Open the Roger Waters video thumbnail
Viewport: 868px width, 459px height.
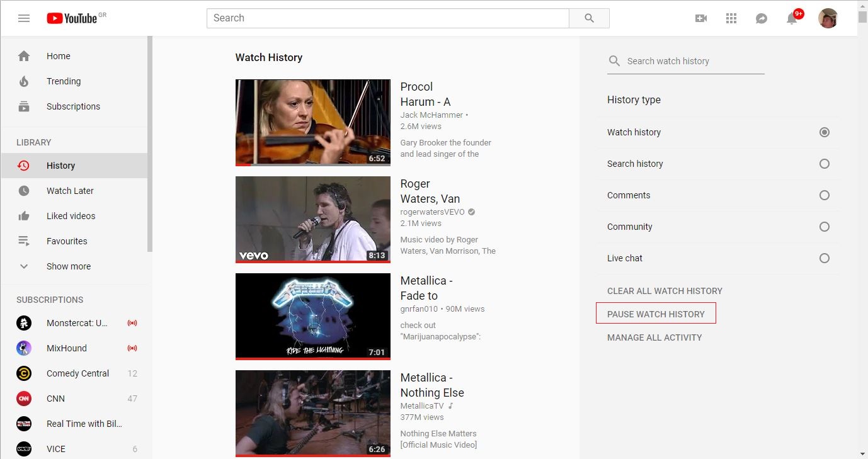pyautogui.click(x=313, y=220)
